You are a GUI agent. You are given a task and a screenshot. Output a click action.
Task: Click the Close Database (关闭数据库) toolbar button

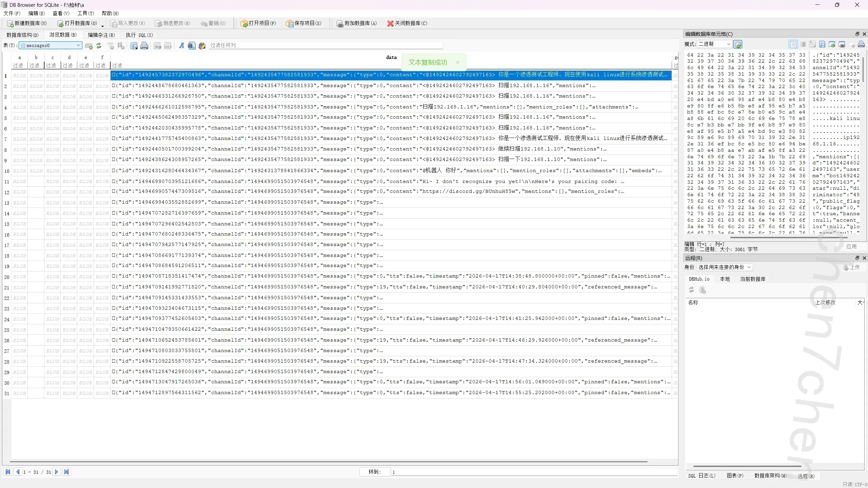tap(407, 23)
